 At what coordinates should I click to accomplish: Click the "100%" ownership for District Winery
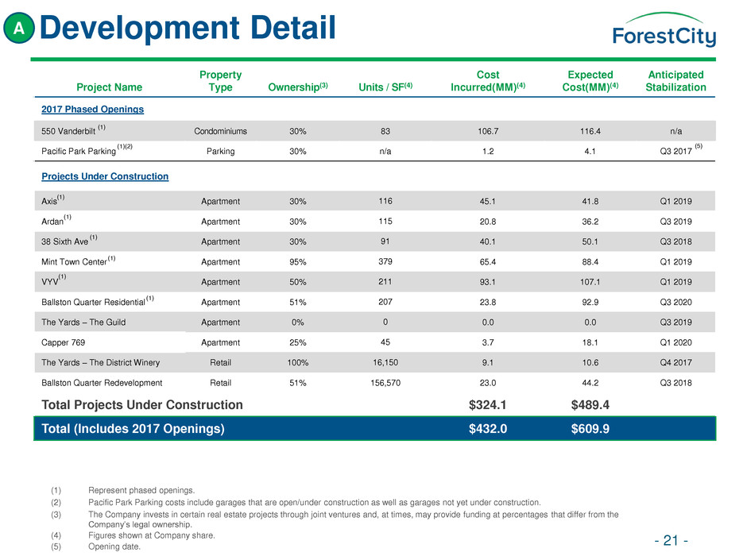pos(298,362)
